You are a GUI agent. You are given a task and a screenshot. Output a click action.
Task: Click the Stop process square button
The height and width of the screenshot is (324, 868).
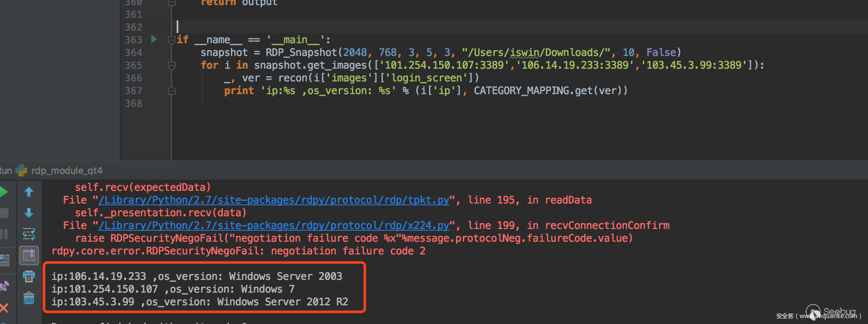[4, 213]
